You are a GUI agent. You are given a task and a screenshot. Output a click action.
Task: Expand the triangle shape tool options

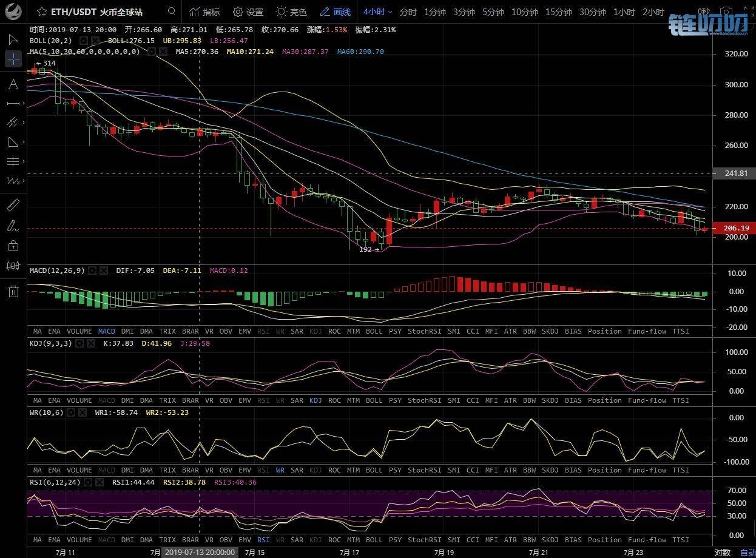23,143
